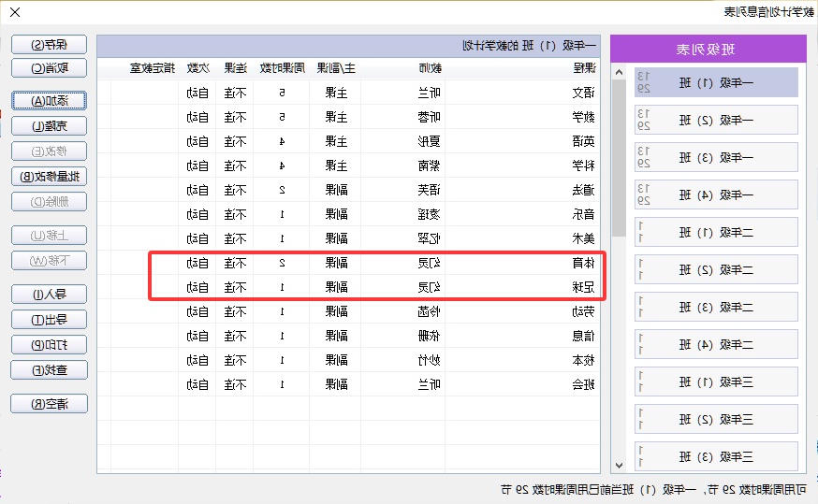Click the 删除(D) button
The image size is (818, 504).
(x=49, y=202)
